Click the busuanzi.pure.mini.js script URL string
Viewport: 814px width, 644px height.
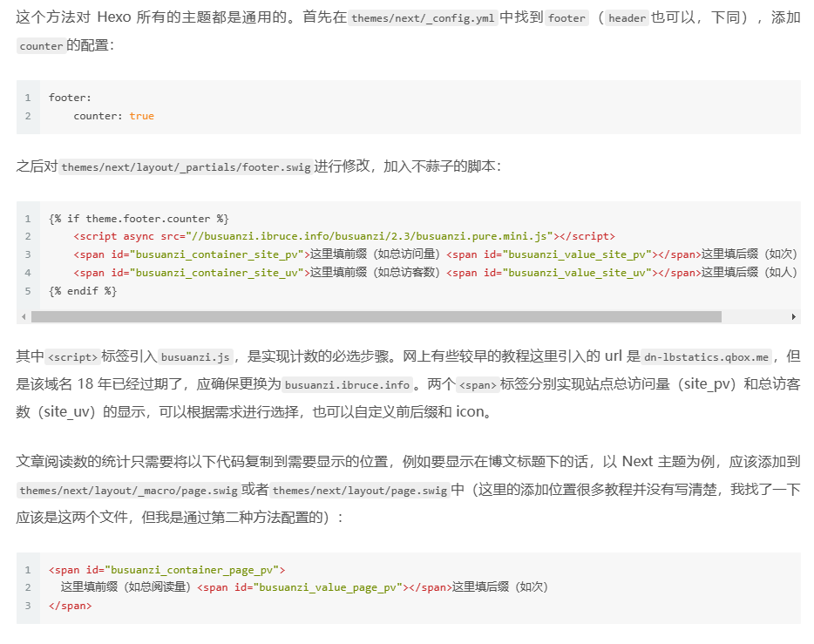(370, 236)
